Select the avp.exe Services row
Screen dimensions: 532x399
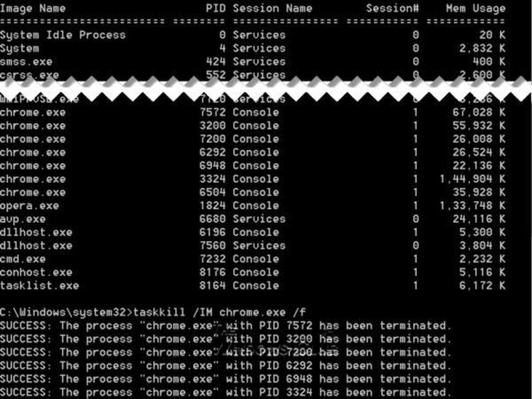[x=252, y=219]
